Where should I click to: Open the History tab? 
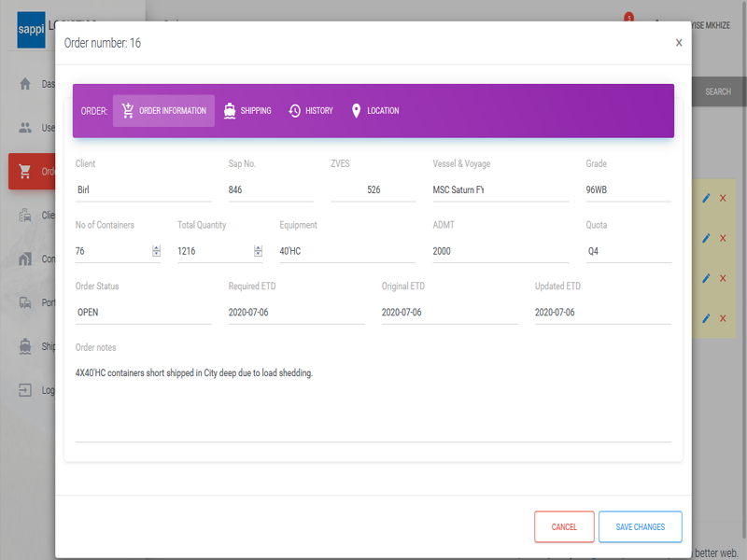[310, 111]
